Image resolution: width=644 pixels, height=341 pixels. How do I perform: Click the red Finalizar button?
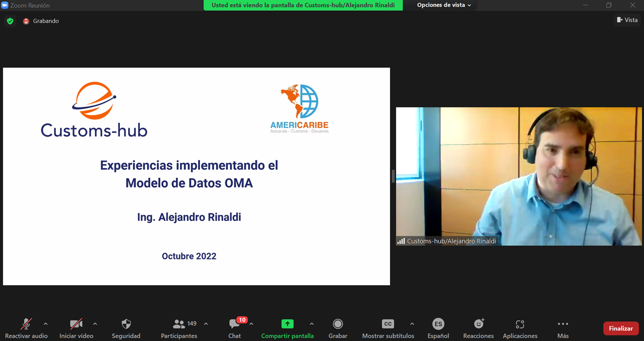point(621,328)
